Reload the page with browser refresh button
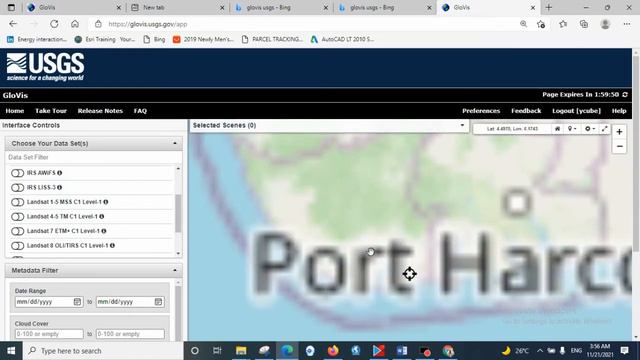Image resolution: width=640 pixels, height=360 pixels. tap(54, 24)
